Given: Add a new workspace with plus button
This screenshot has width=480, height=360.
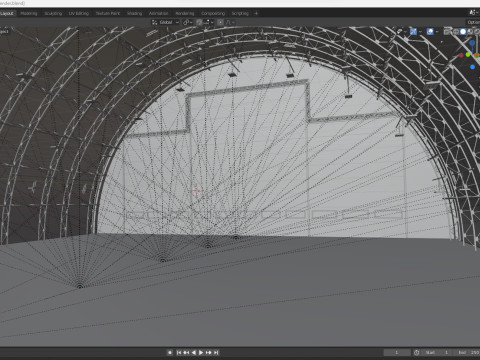Looking at the screenshot, I should coord(256,13).
